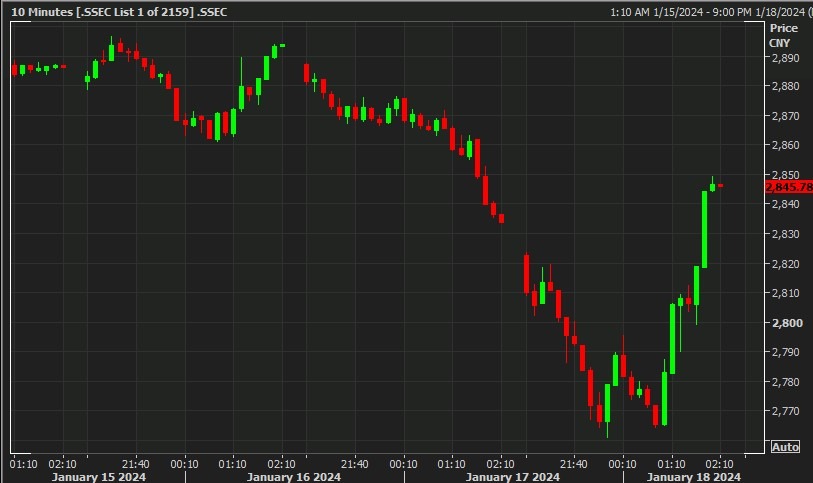This screenshot has height=483, width=813.
Task: Click the 00:10 time label in January 18 section
Action: [x=622, y=464]
